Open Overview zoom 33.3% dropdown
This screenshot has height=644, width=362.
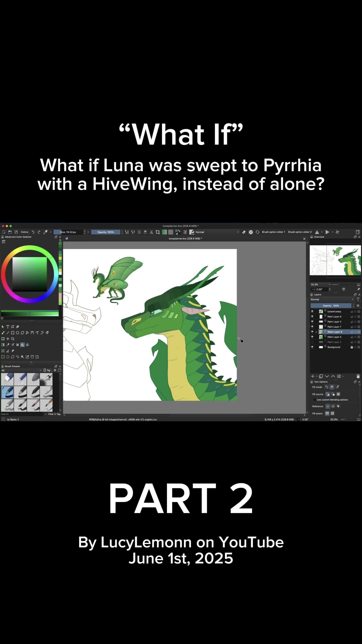[320, 284]
